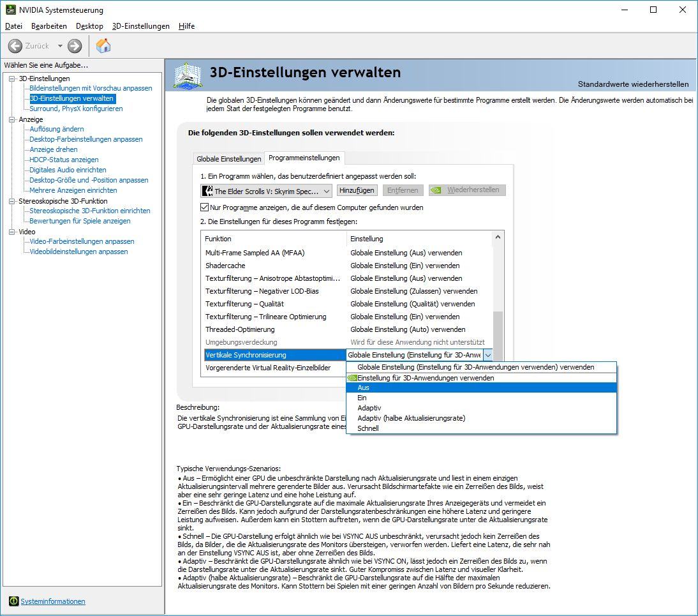Collapse the Stereoskopische 3D-Funktion node
Image resolution: width=698 pixels, height=616 pixels.
pyautogui.click(x=12, y=201)
